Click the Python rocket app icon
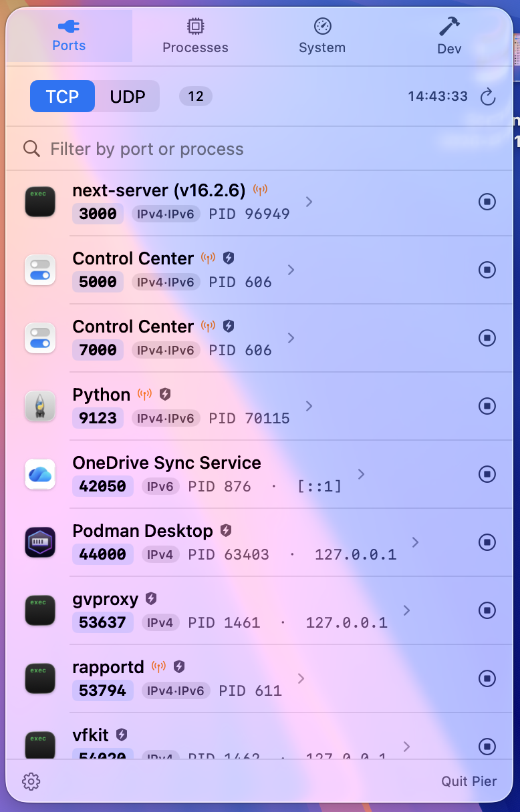 pyautogui.click(x=40, y=406)
